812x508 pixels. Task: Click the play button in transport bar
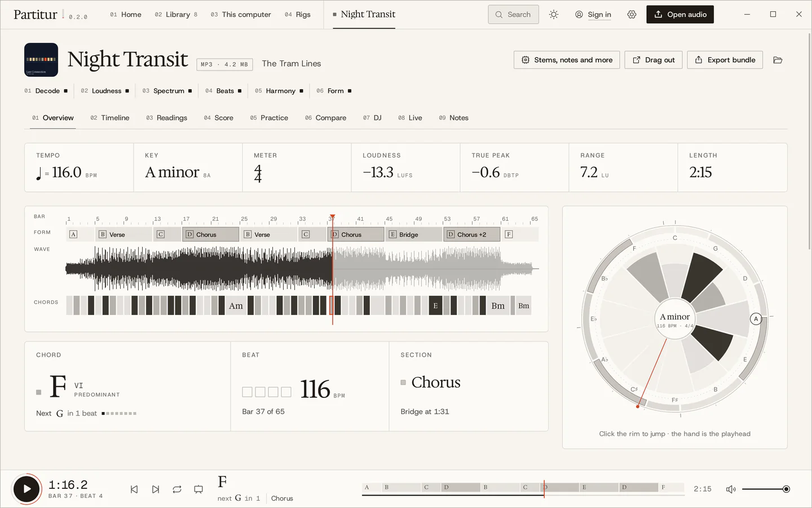coord(27,489)
